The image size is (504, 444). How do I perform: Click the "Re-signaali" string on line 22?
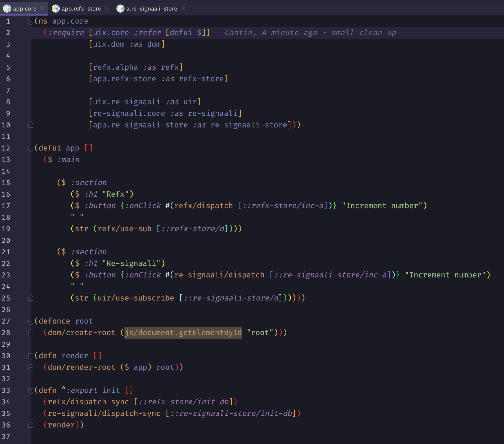click(x=131, y=263)
